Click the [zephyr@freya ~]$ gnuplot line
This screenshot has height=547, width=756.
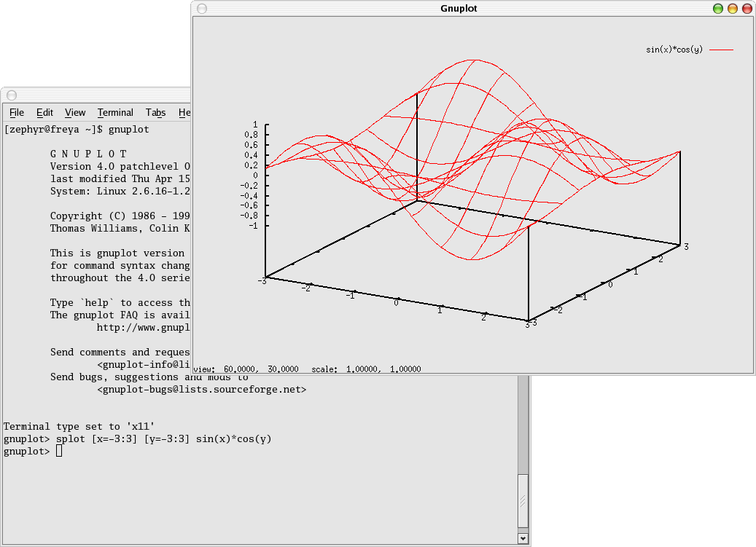point(77,130)
